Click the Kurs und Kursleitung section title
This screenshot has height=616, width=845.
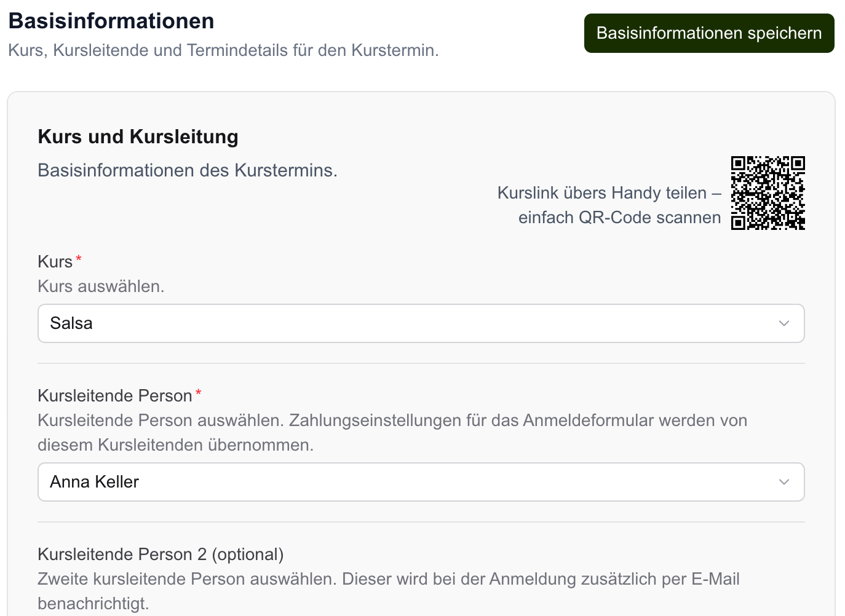[138, 136]
